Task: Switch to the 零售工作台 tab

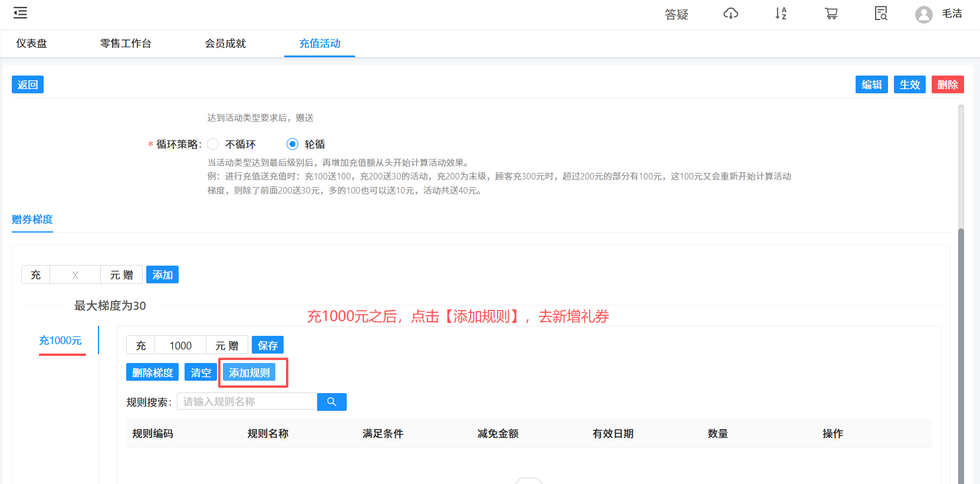Action: (x=126, y=44)
